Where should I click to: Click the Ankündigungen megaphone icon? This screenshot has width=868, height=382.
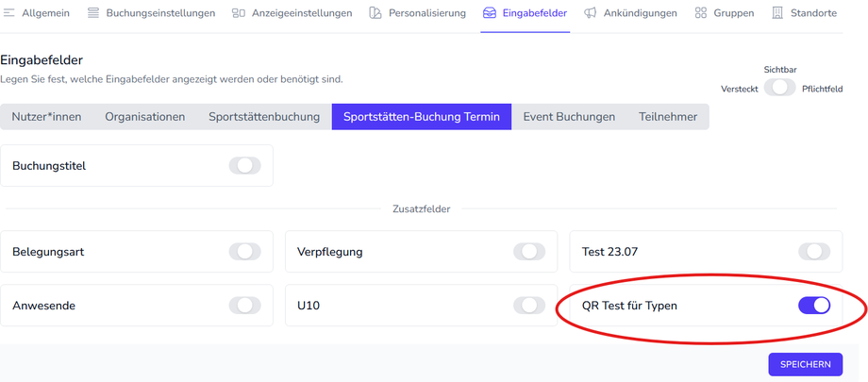590,13
